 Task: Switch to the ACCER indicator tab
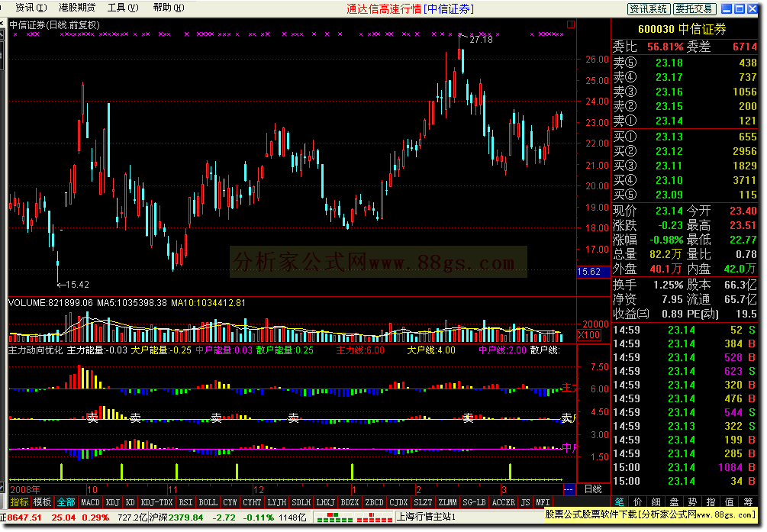pyautogui.click(x=504, y=502)
